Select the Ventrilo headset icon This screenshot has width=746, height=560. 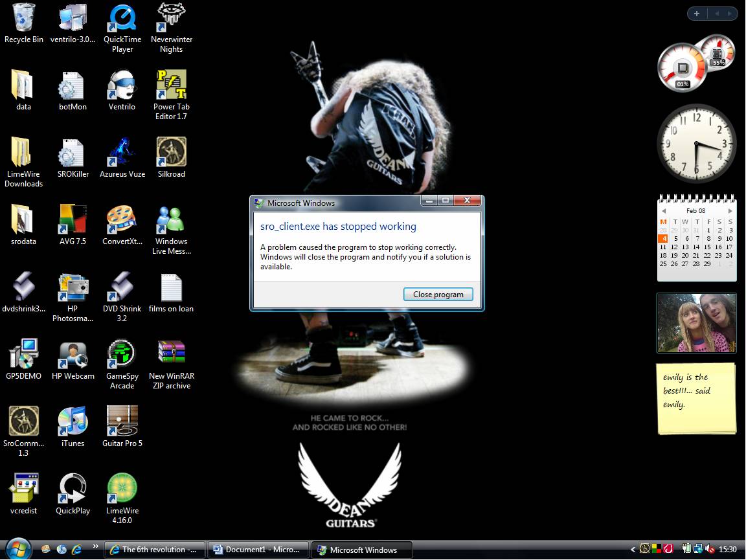(x=122, y=85)
